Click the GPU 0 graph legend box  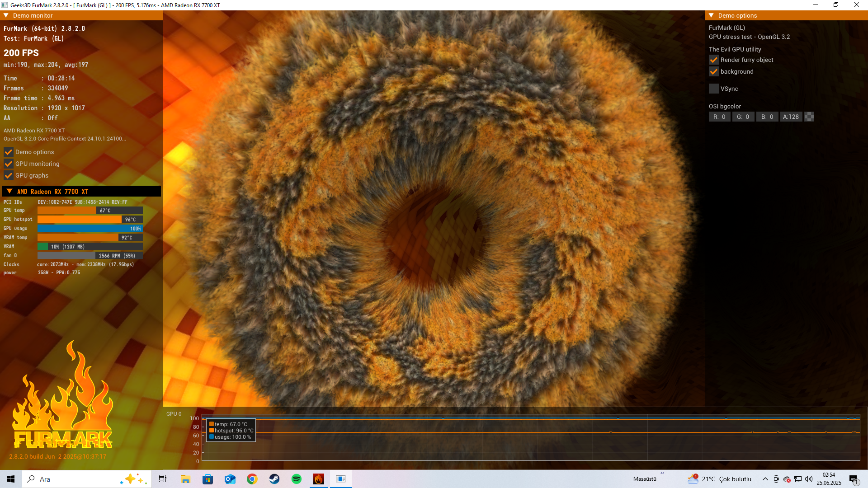point(231,430)
